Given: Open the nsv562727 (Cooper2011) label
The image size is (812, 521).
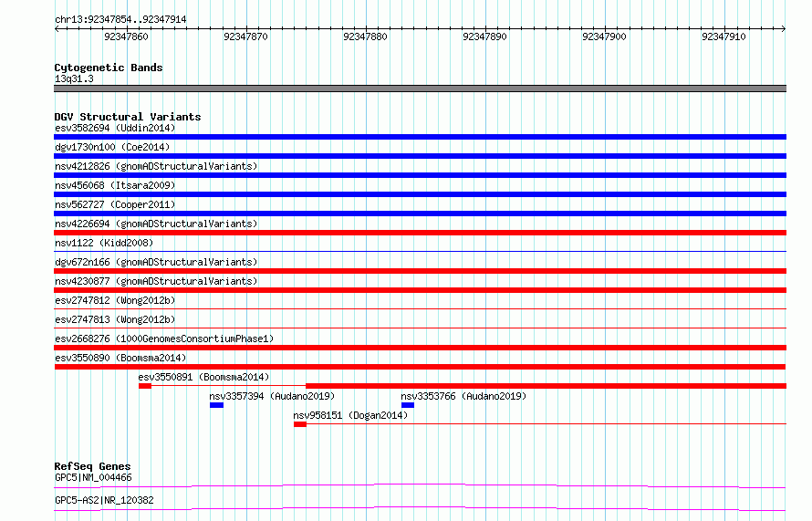Looking at the screenshot, I should click(x=115, y=204).
